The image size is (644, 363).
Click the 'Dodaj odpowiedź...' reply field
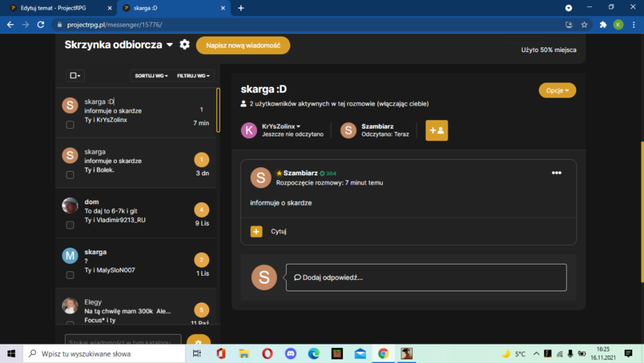pos(426,277)
